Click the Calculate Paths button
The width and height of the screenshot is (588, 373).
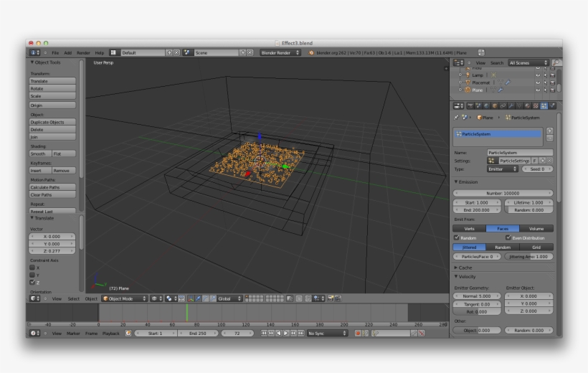click(x=52, y=187)
